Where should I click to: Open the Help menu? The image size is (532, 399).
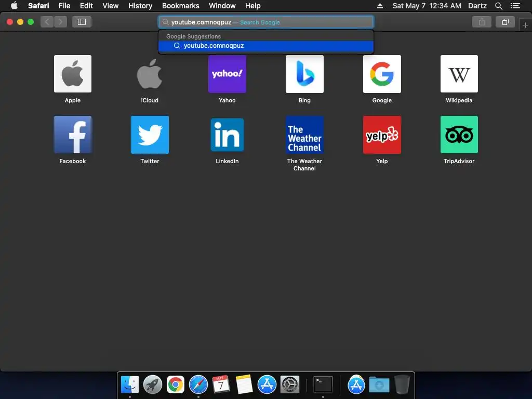point(253,6)
